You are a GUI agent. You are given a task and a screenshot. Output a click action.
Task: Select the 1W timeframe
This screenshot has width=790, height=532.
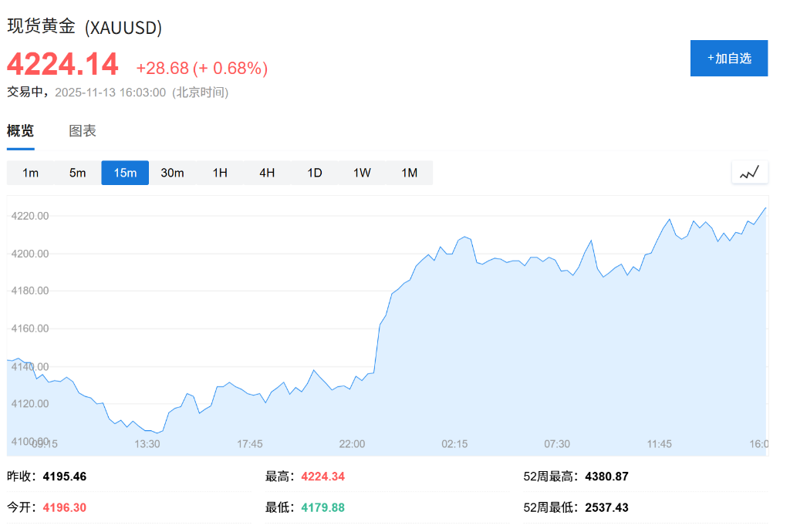[362, 173]
